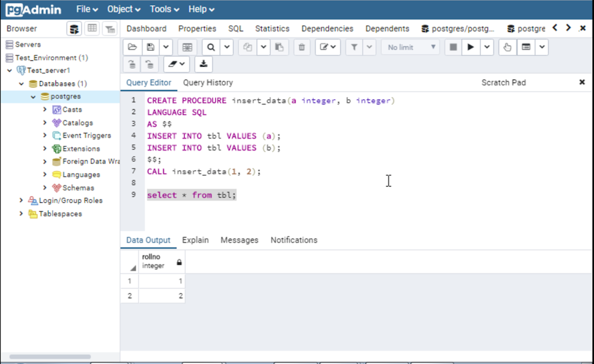Image resolution: width=594 pixels, height=364 pixels.
Task: Click the Download as CSV icon
Action: tap(203, 64)
